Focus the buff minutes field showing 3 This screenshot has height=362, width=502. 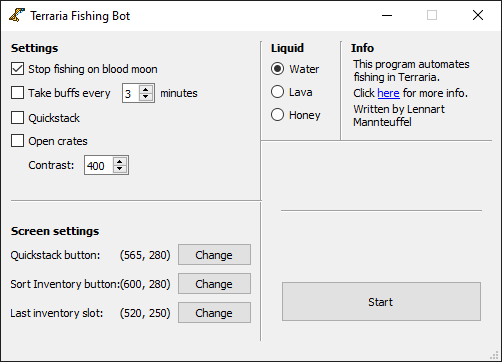coord(131,93)
